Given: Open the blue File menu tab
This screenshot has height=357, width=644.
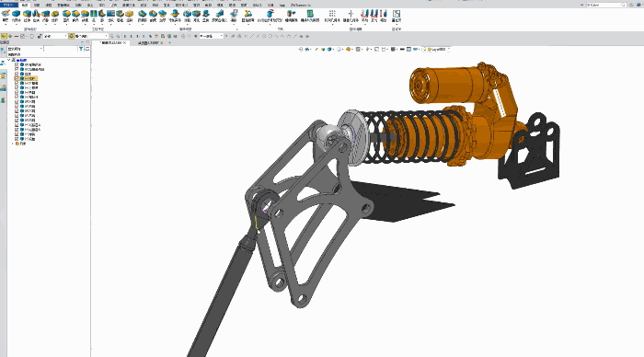Looking at the screenshot, I should (8, 5).
